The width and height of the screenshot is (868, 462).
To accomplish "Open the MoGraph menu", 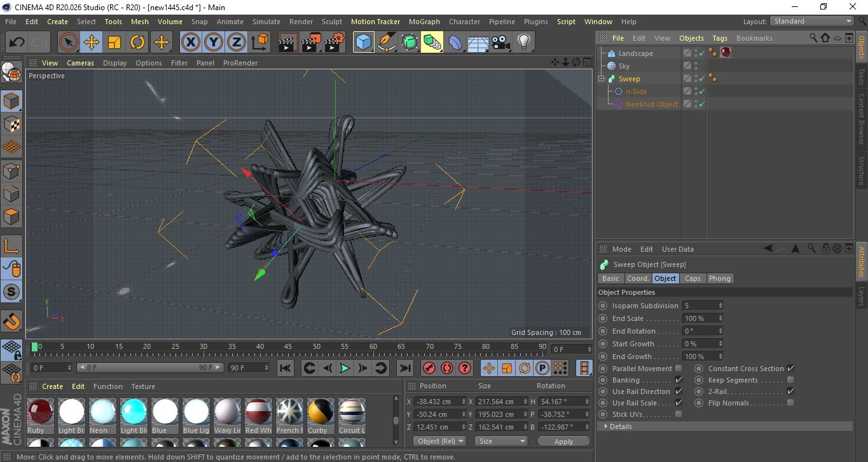I will [424, 22].
